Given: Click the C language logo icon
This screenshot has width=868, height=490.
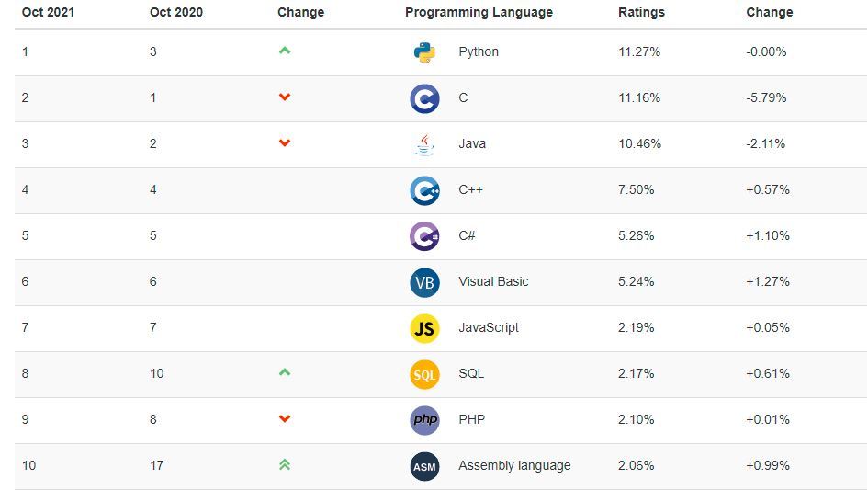Looking at the screenshot, I should point(424,98).
